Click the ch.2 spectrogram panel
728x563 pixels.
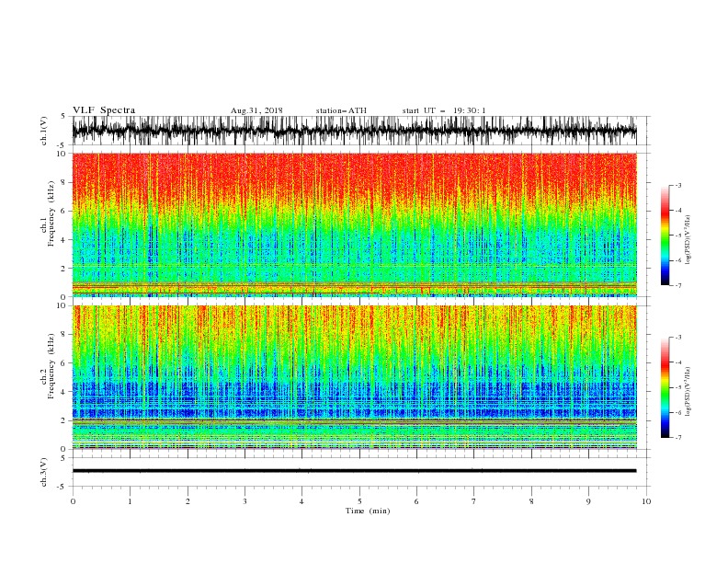354,377
